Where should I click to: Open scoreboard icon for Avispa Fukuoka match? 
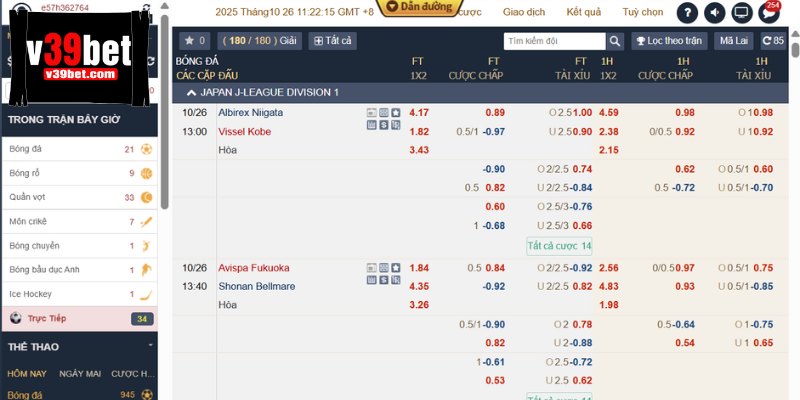(x=371, y=268)
